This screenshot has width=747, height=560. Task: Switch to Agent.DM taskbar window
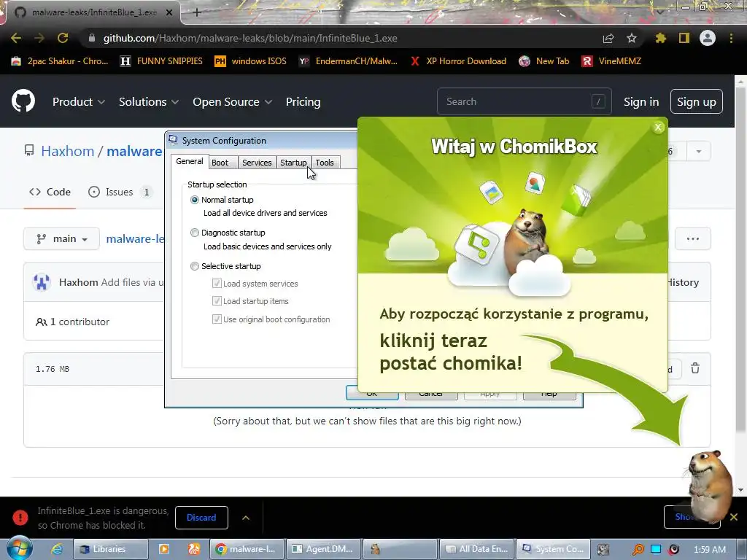[x=322, y=549]
